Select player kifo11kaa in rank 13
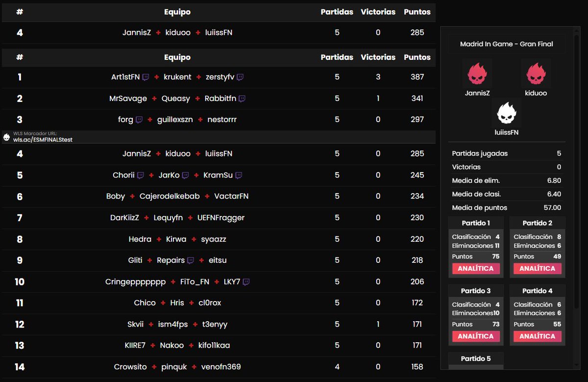This screenshot has height=382, width=588. point(214,346)
